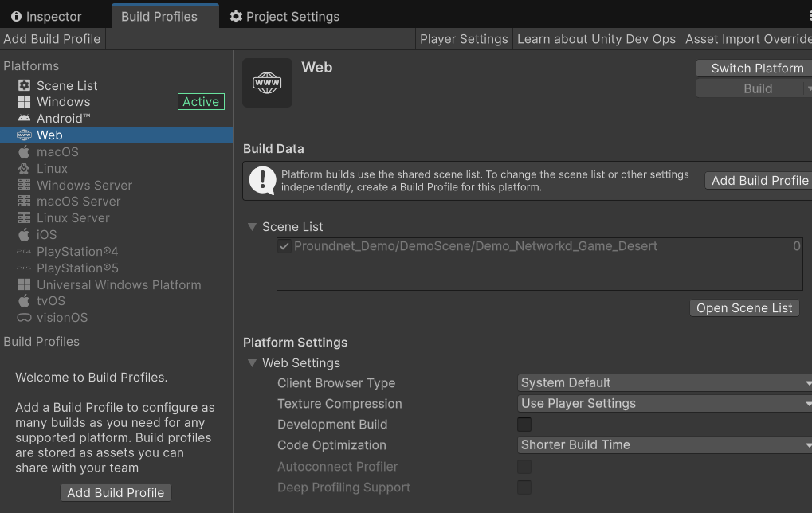Toggle the Autoconnect Profiler checkbox
The width and height of the screenshot is (812, 513).
[524, 467]
